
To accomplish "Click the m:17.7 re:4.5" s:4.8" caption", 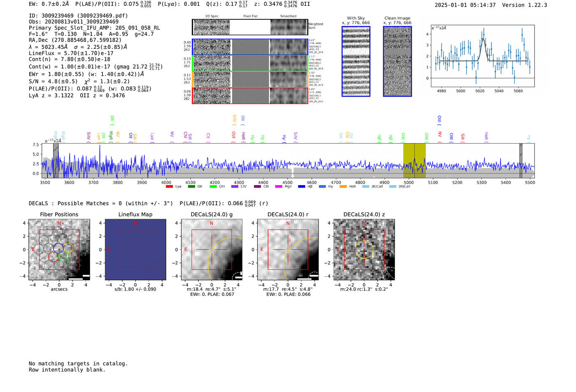I will point(288,289).
